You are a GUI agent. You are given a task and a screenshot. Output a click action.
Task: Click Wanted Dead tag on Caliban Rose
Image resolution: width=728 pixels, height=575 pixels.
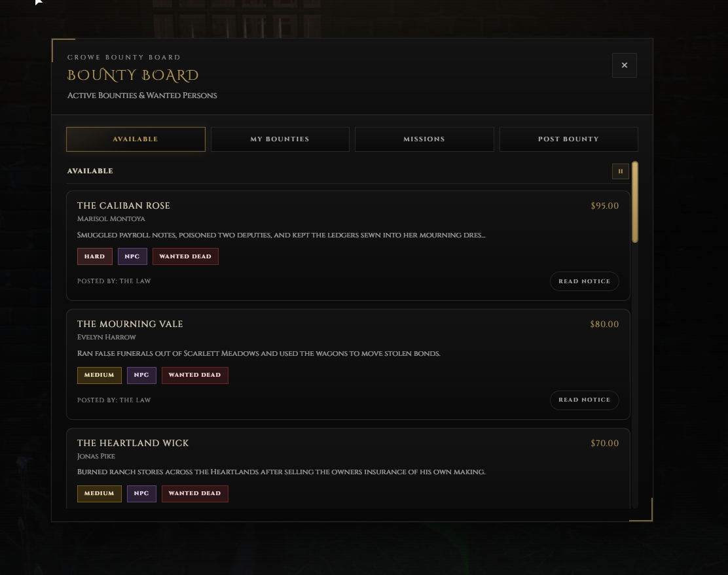[x=185, y=256]
